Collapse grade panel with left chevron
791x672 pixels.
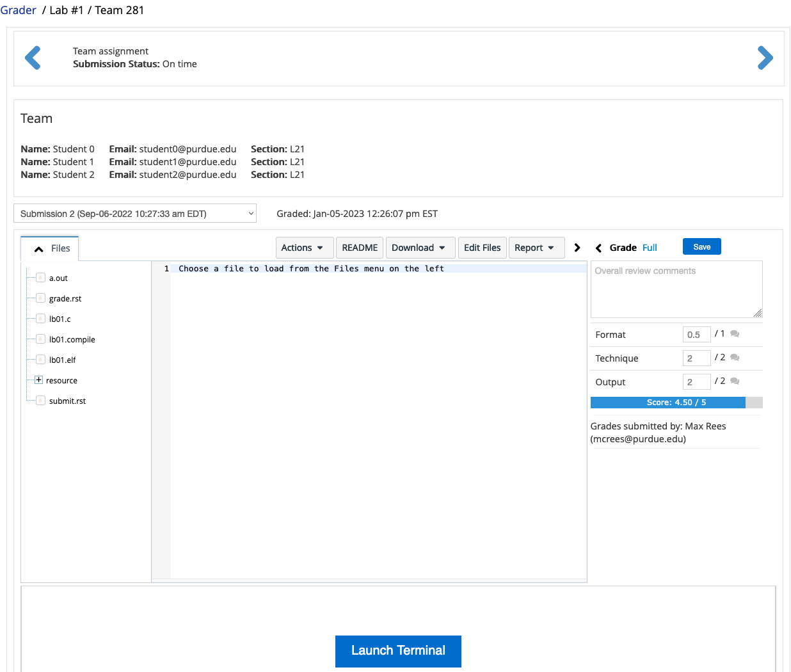(x=598, y=248)
